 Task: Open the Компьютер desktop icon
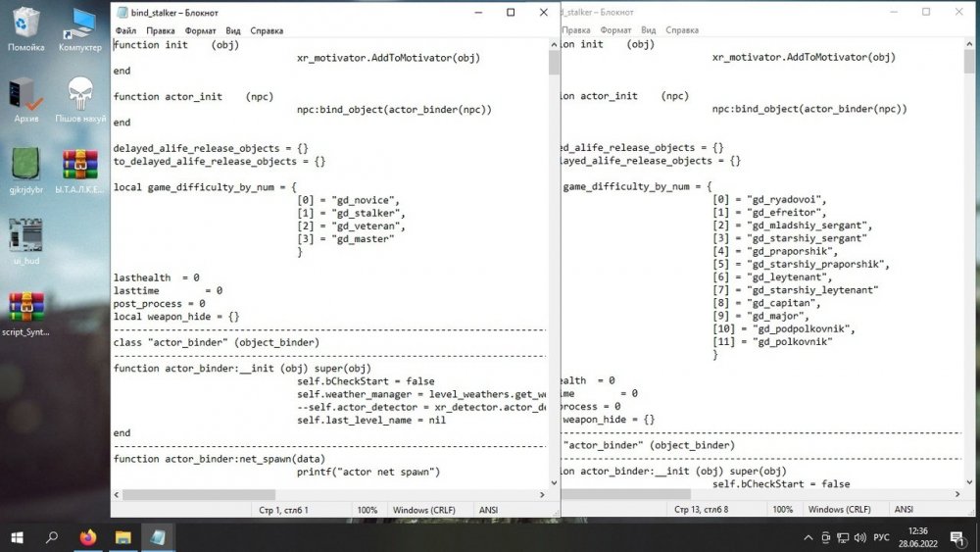tap(80, 28)
